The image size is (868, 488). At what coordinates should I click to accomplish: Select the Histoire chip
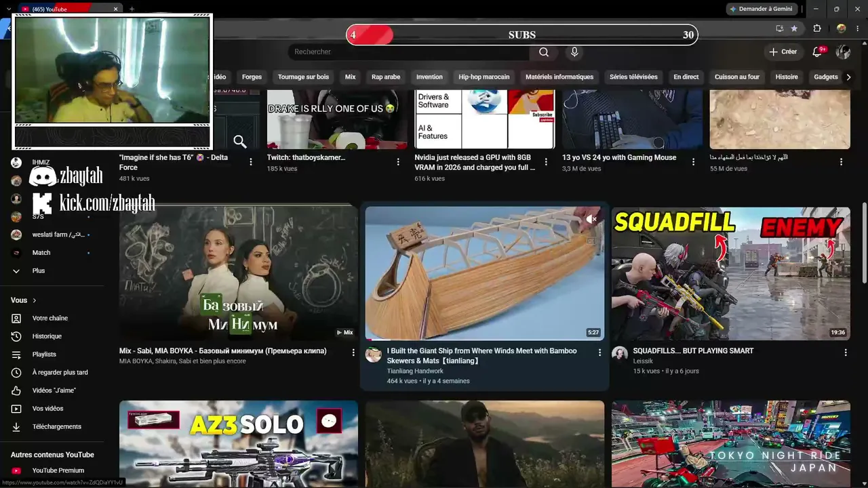coord(787,77)
